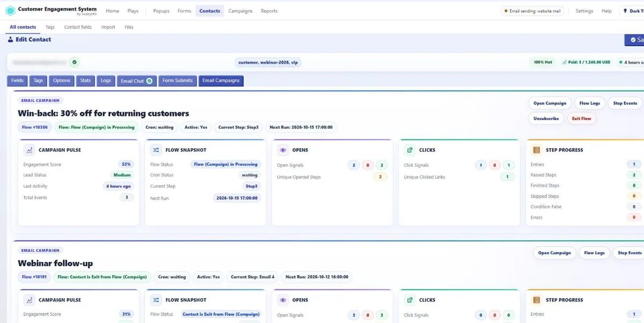Click the Step Progress icon in Webinar follow-up
This screenshot has height=323, width=644.
536,300
